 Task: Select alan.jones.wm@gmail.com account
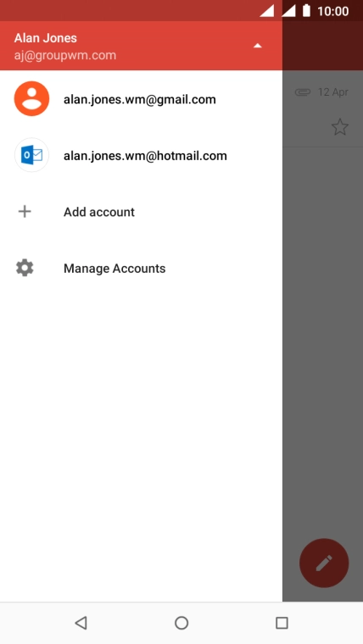tap(139, 99)
